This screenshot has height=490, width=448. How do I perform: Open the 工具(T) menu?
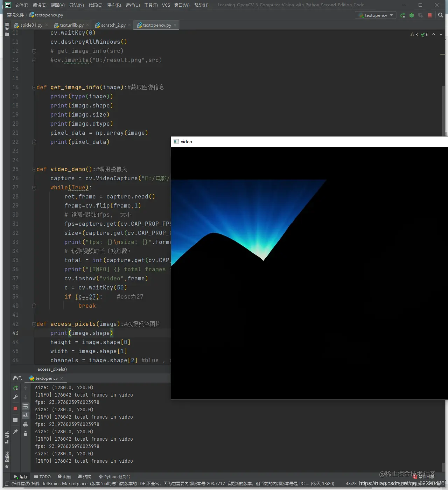151,5
